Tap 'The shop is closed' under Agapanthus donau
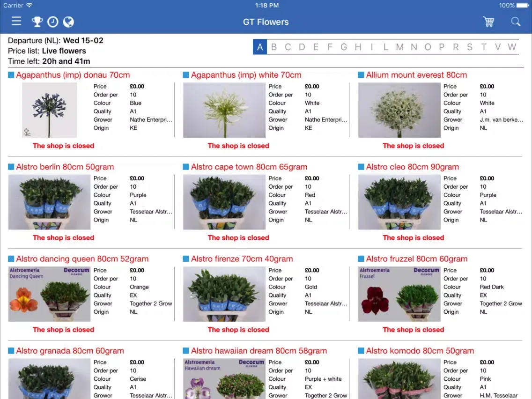 click(63, 146)
